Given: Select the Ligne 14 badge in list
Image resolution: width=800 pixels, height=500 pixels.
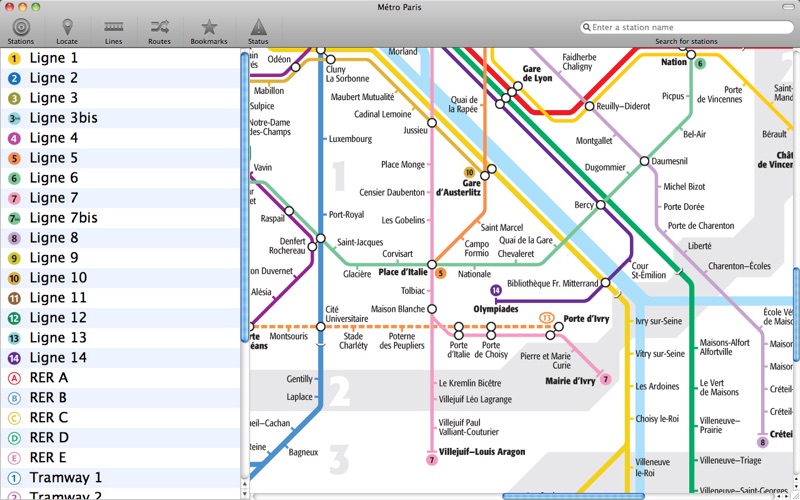Looking at the screenshot, I should 14,358.
